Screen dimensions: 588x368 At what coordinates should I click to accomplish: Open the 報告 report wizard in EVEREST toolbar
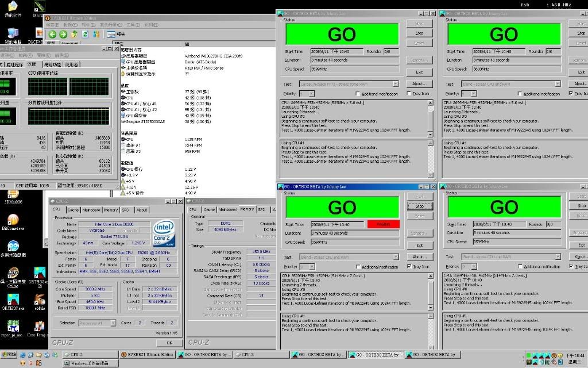click(x=116, y=34)
